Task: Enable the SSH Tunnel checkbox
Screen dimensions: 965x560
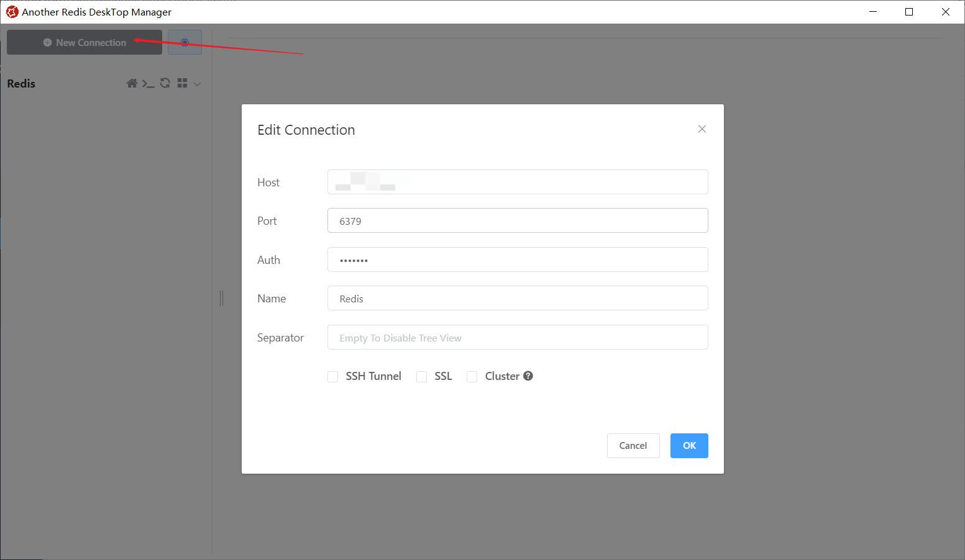Action: pyautogui.click(x=333, y=377)
